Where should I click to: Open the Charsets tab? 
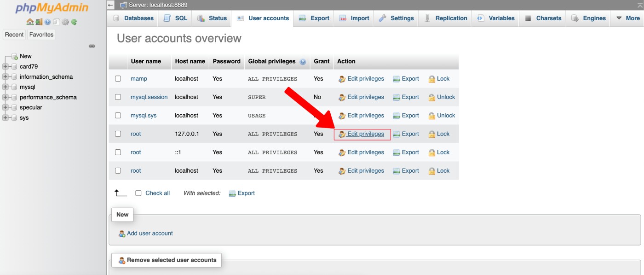click(543, 18)
